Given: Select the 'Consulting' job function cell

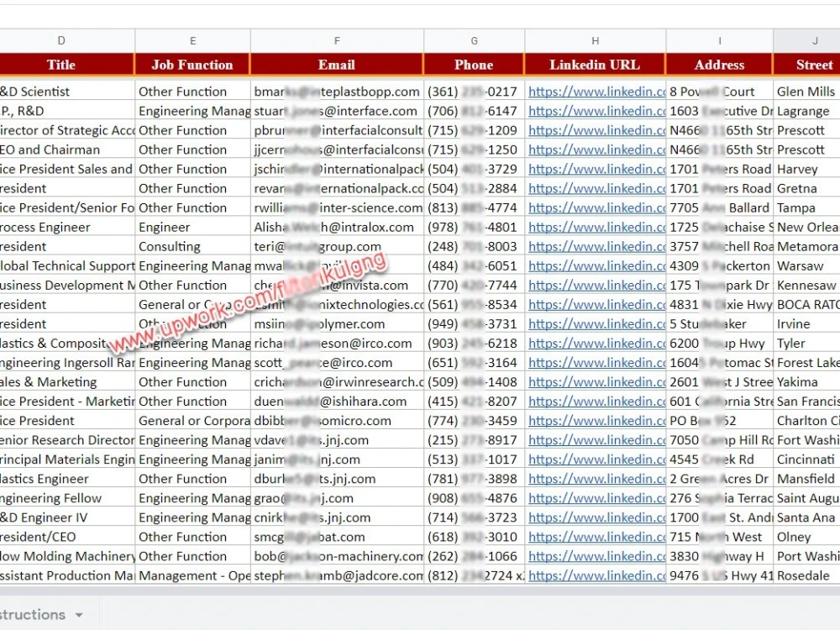Looking at the screenshot, I should (x=193, y=246).
